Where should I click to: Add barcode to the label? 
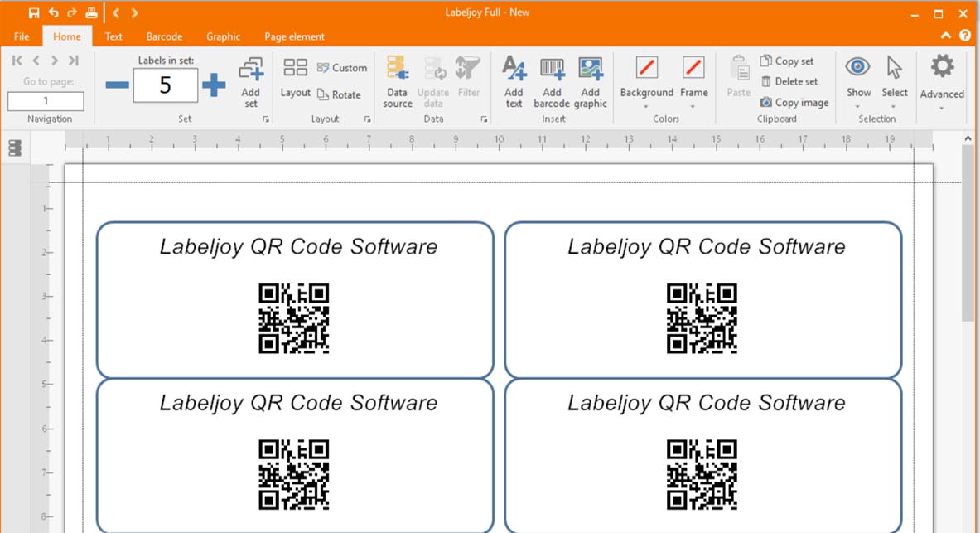point(551,82)
